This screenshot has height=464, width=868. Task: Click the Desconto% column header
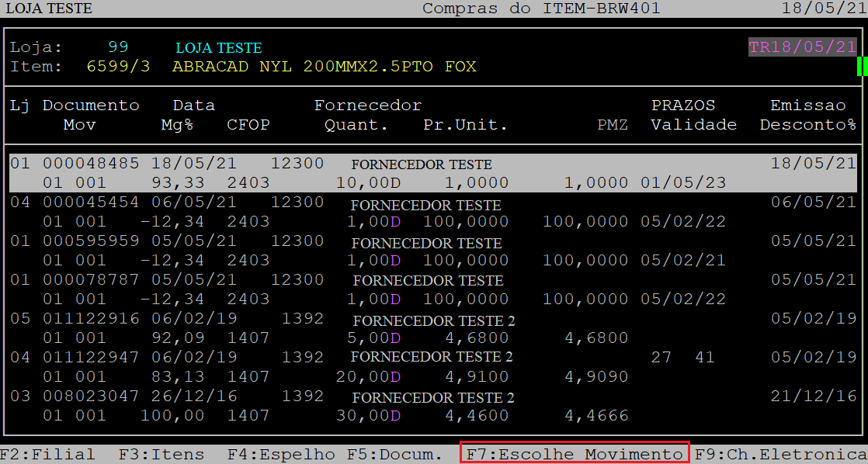pos(807,125)
